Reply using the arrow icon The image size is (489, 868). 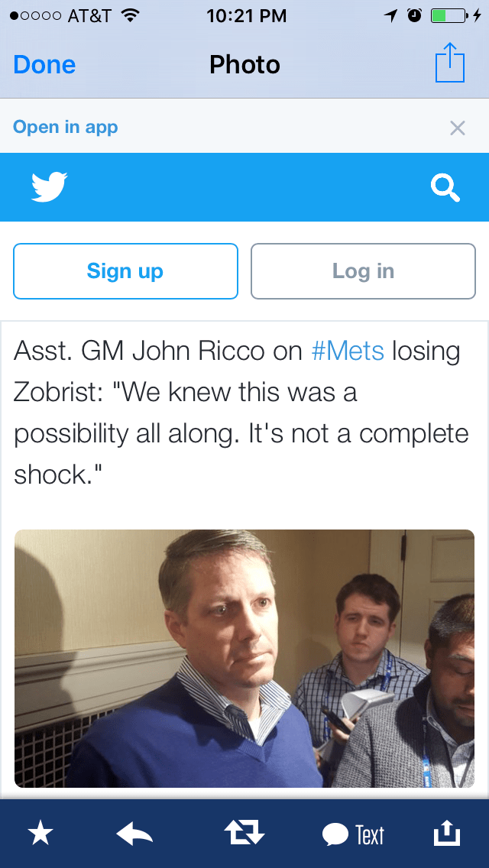click(x=134, y=834)
